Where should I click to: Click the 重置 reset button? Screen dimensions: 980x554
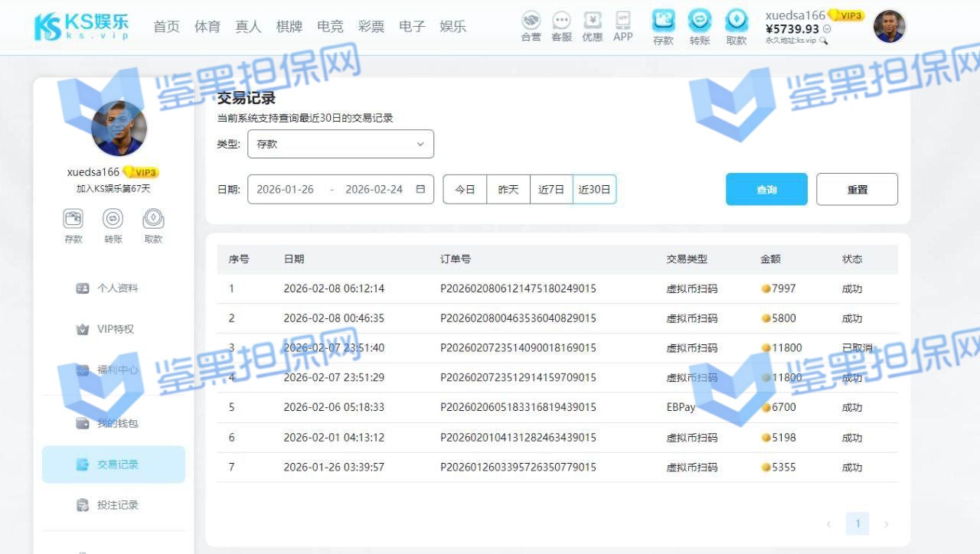(857, 190)
